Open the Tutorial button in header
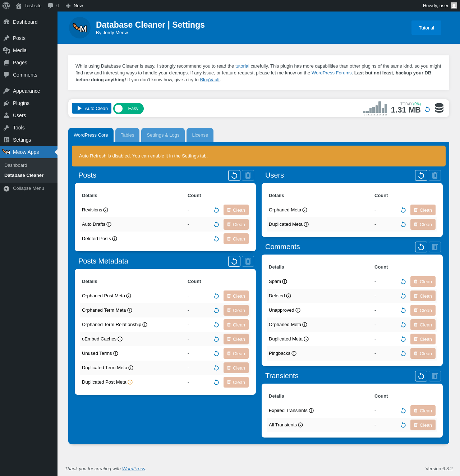The image size is (460, 476). (x=426, y=28)
